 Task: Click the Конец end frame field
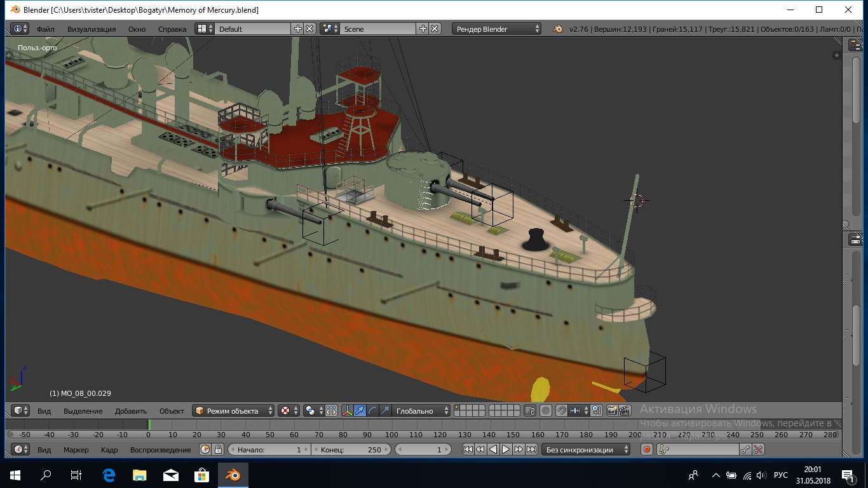(x=351, y=449)
